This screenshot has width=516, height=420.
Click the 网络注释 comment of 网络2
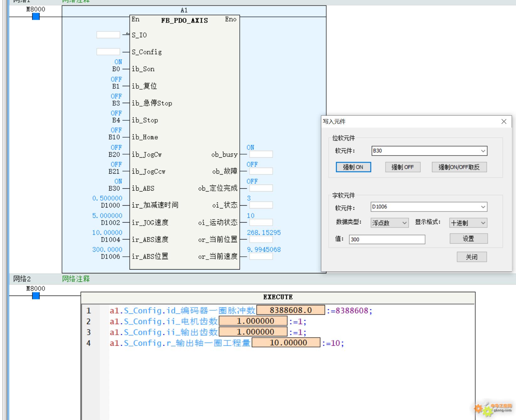(x=76, y=279)
